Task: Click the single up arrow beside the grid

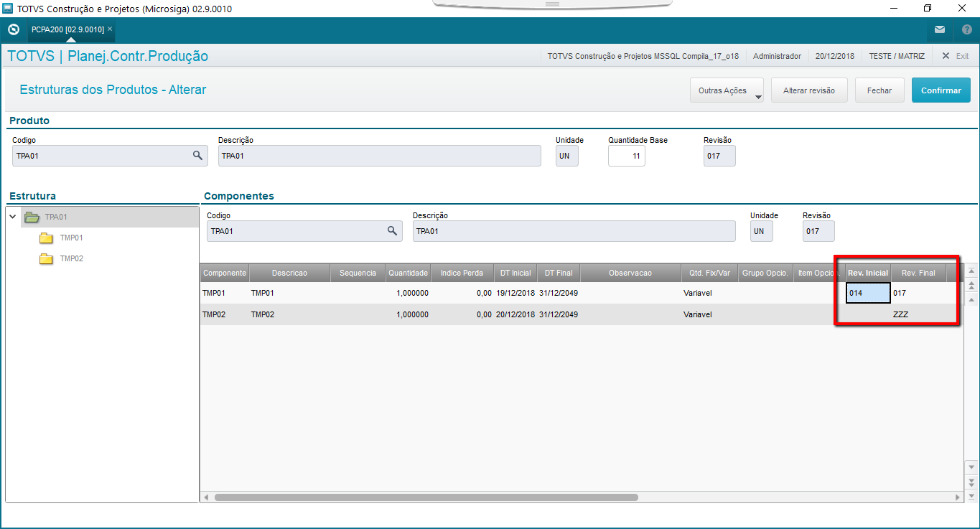Action: (972, 299)
